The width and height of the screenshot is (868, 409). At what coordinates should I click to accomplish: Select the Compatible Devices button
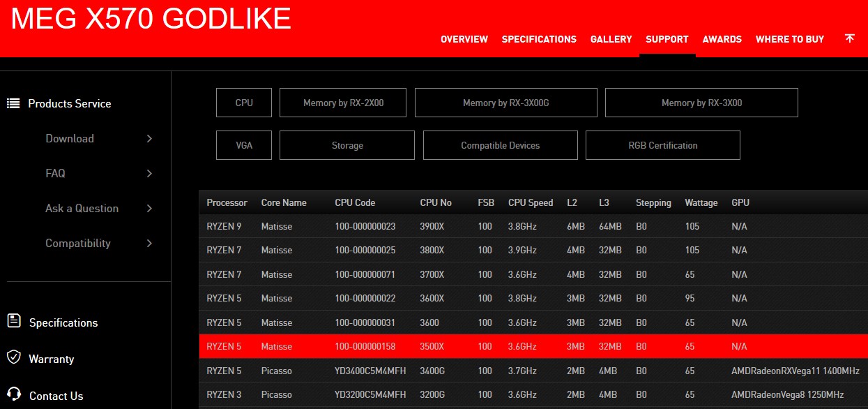pyautogui.click(x=501, y=145)
